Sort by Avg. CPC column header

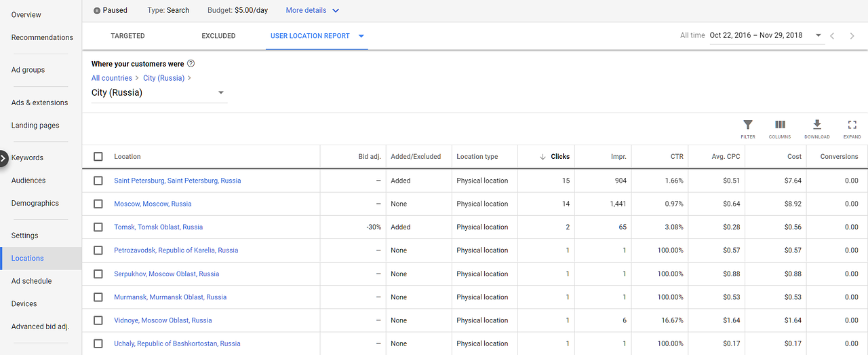(726, 157)
